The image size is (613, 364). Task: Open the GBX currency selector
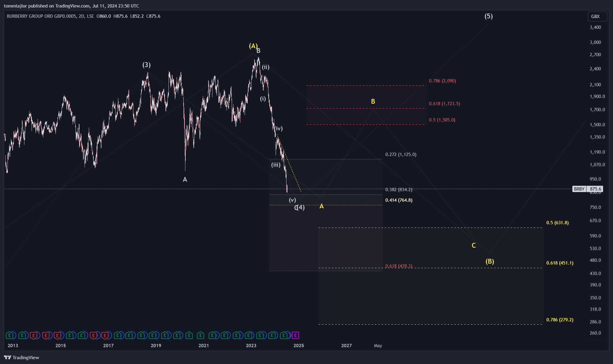598,17
